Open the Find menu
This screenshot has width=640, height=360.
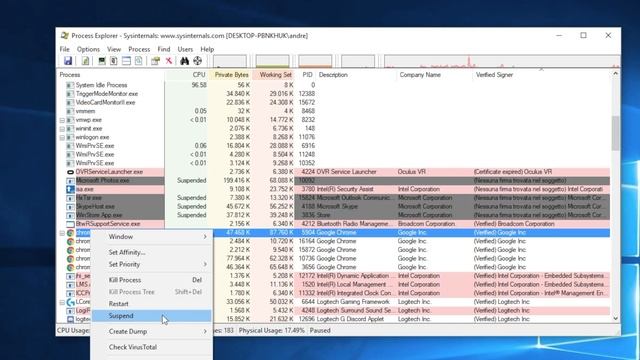164,49
